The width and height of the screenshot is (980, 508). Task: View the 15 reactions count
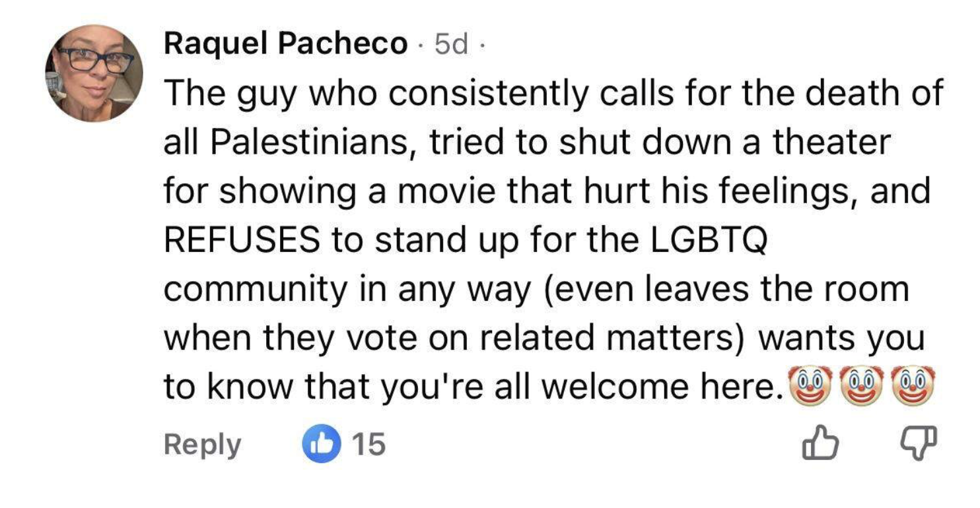(x=367, y=444)
